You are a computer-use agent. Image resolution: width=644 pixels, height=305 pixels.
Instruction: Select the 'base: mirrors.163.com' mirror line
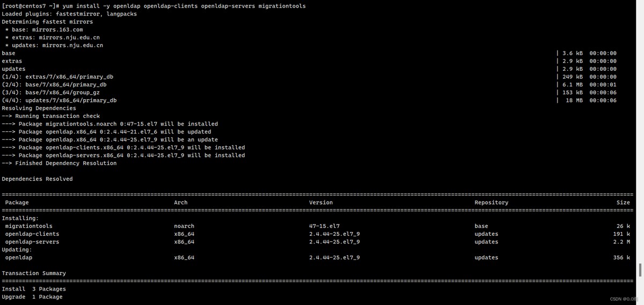44,29
